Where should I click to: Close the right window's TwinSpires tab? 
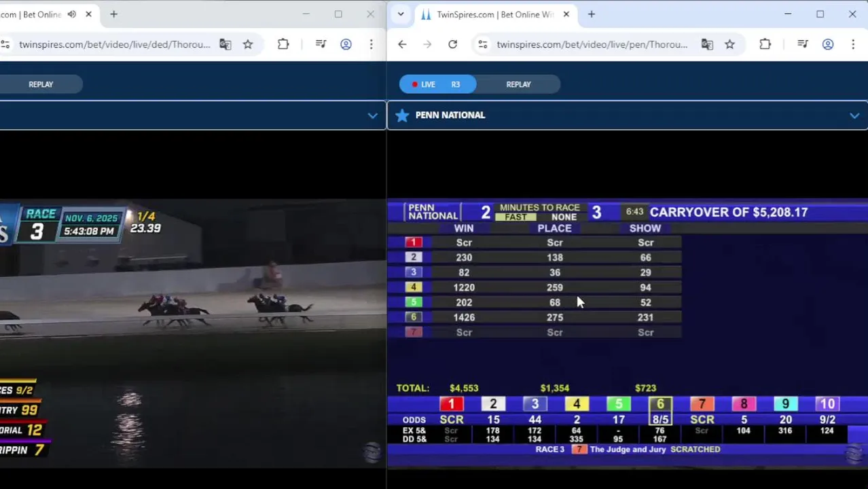click(566, 14)
